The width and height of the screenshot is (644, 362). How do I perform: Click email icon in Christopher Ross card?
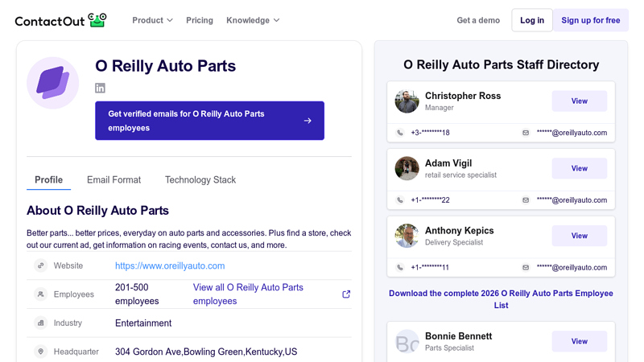point(526,133)
